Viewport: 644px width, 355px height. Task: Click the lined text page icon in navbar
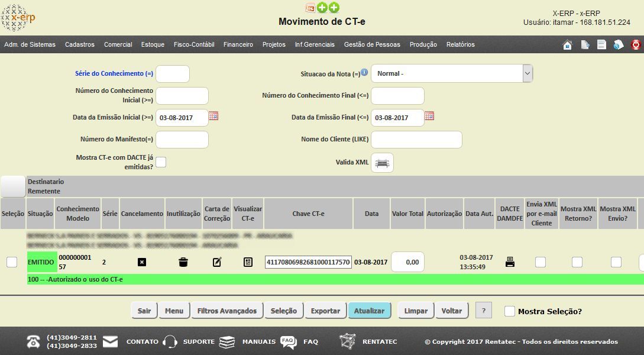tap(601, 44)
